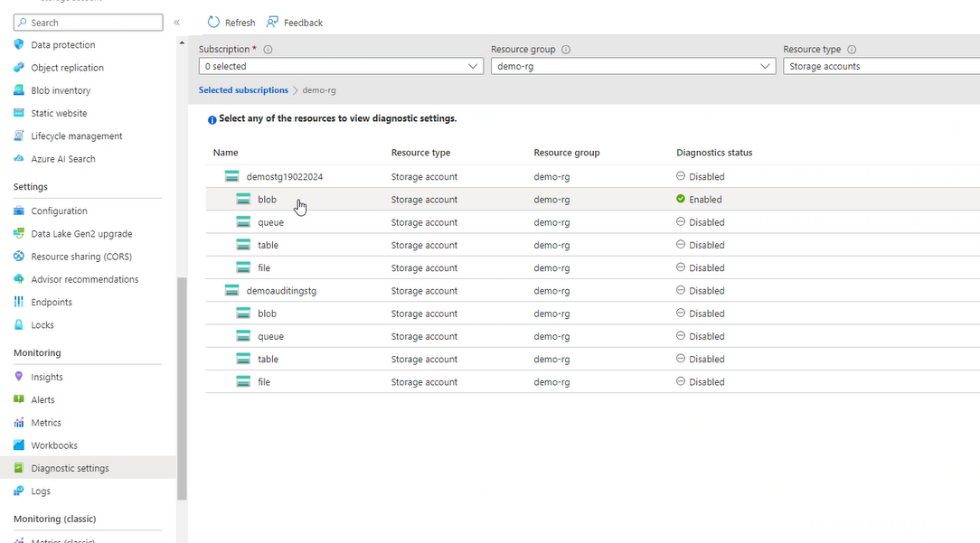Click the Refresh button

[x=231, y=23]
